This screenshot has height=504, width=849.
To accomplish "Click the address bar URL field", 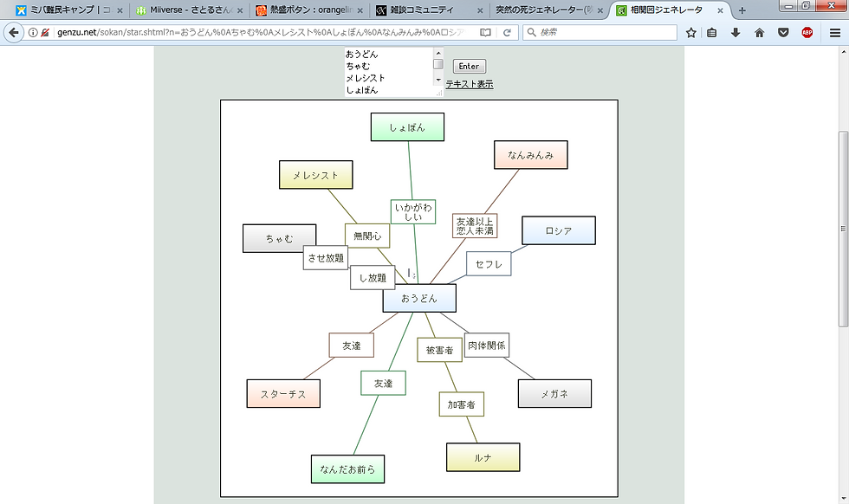I will click(x=260, y=33).
